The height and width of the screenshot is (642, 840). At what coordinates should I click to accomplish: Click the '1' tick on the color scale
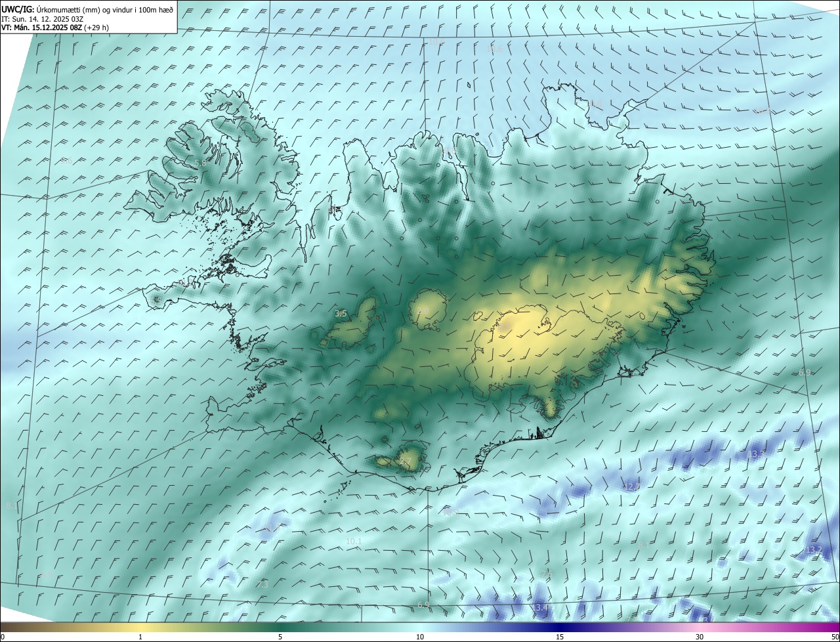point(140,637)
